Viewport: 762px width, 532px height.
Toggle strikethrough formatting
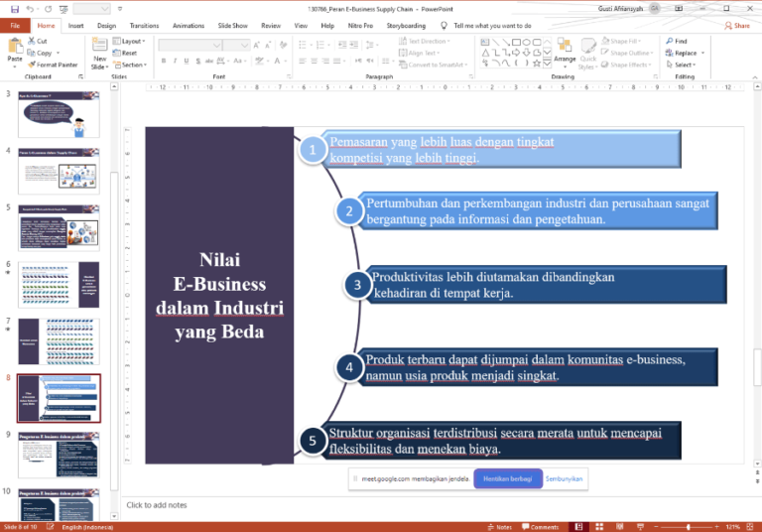pyautogui.click(x=209, y=61)
